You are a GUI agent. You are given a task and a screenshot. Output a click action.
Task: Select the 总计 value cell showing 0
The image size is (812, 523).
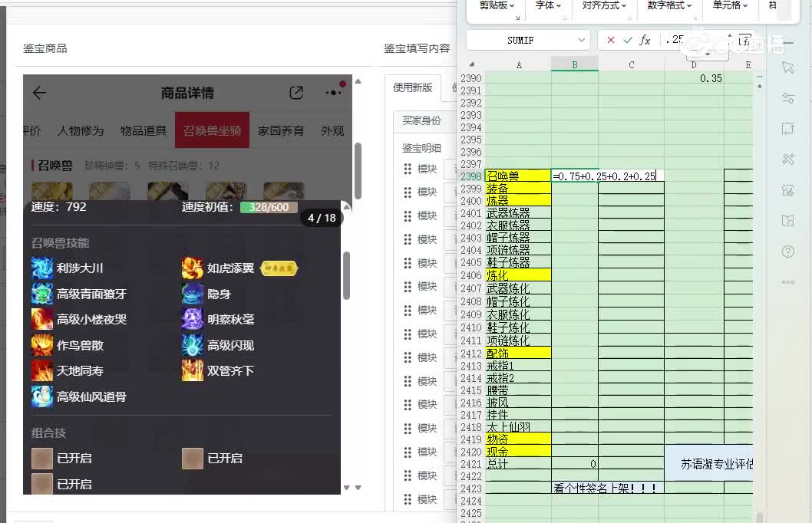tap(574, 464)
